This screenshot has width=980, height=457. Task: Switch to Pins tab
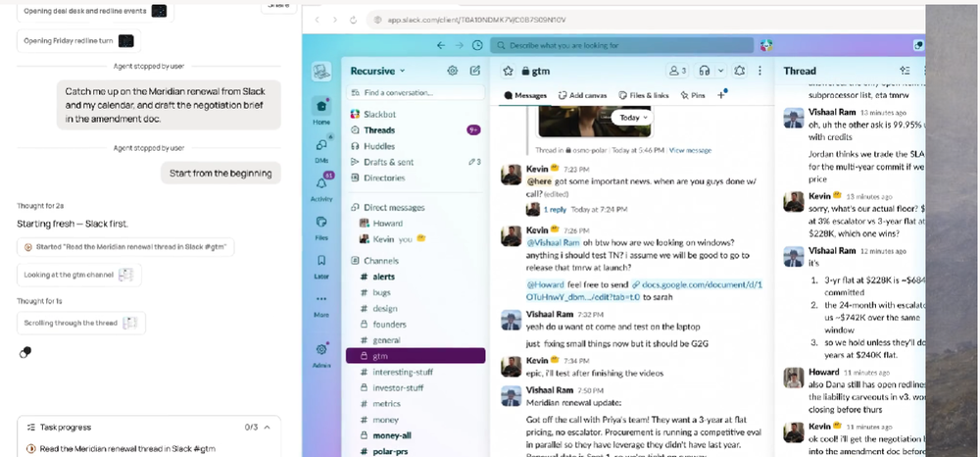click(693, 96)
